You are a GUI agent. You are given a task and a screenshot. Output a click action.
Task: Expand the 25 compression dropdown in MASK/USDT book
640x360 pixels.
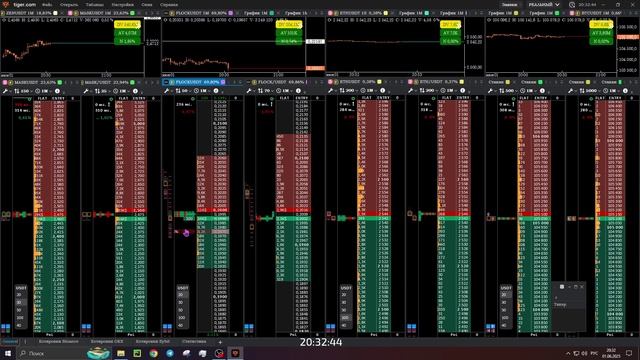102,91
